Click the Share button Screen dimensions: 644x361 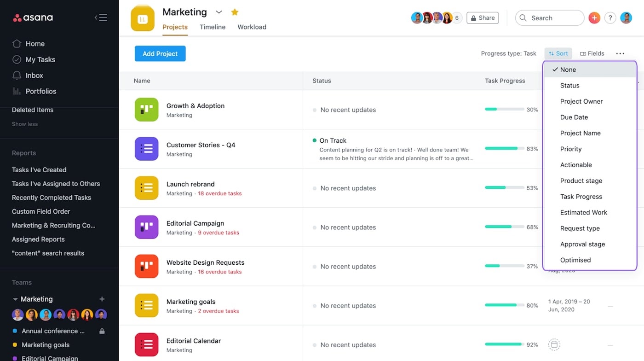point(483,18)
